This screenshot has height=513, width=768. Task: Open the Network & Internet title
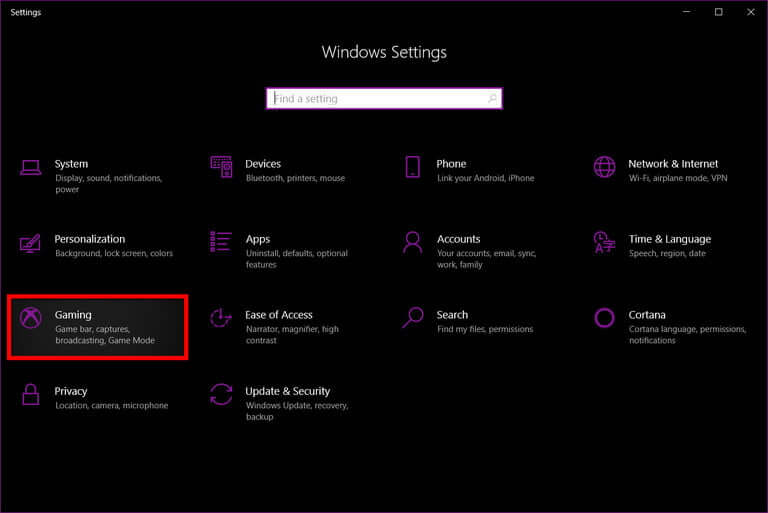(x=673, y=164)
